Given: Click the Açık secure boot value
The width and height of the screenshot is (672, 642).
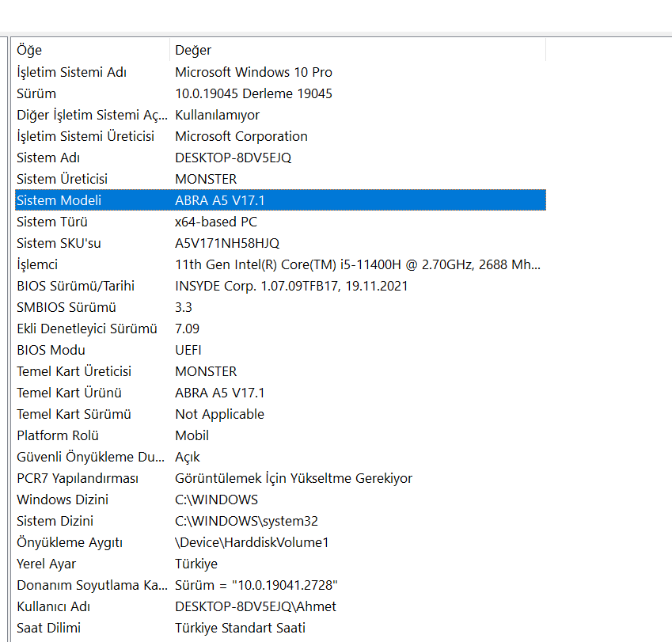Looking at the screenshot, I should (x=188, y=457).
